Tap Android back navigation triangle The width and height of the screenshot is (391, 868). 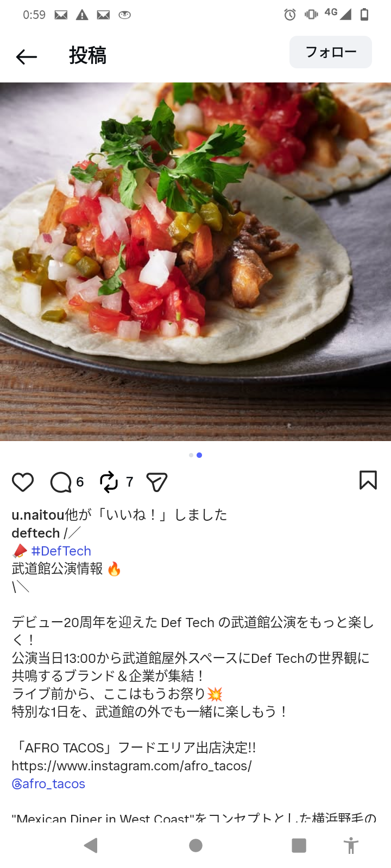point(91,845)
